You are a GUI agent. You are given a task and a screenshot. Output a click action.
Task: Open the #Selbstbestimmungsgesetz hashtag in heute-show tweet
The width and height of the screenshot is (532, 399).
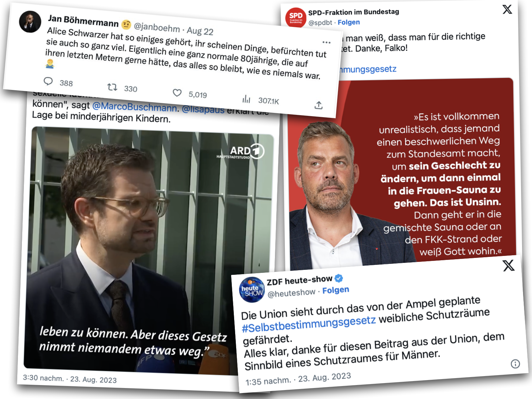click(309, 324)
